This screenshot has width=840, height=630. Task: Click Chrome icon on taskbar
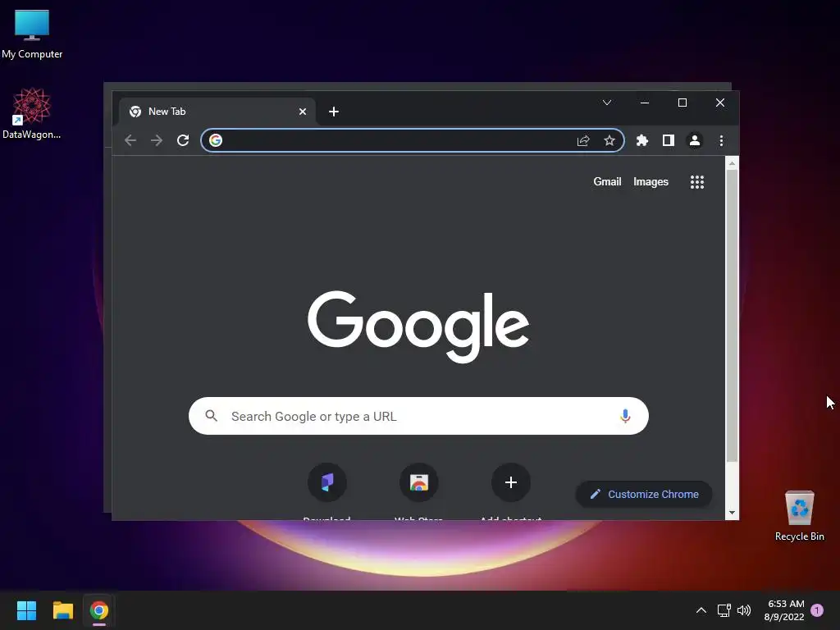[x=99, y=610]
